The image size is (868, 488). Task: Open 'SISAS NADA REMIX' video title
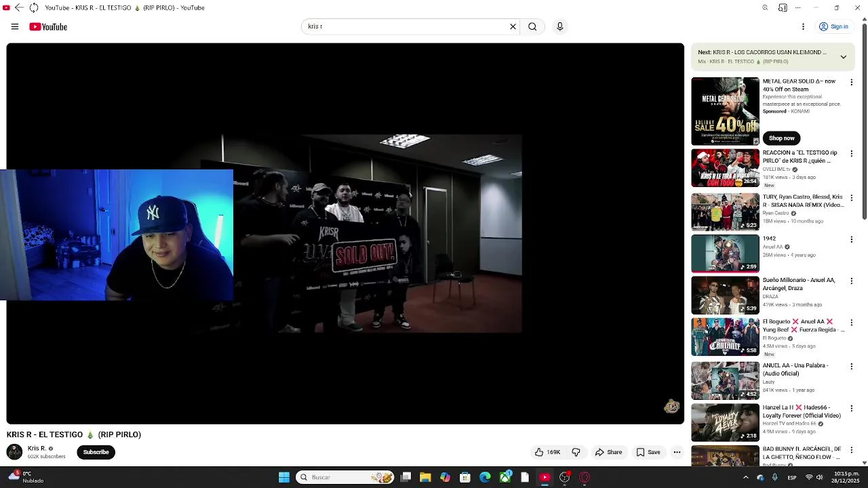tap(803, 201)
